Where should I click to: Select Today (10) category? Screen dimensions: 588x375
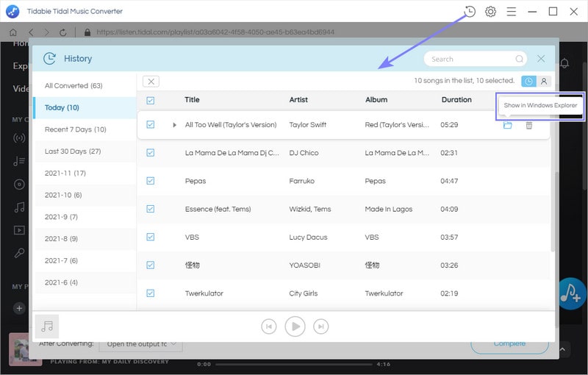tap(85, 107)
